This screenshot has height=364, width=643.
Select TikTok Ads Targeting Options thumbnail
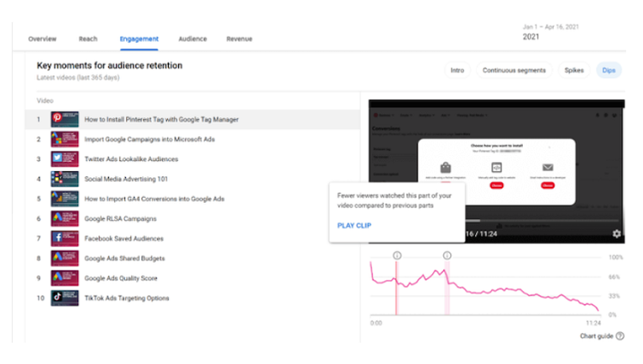[x=65, y=298]
